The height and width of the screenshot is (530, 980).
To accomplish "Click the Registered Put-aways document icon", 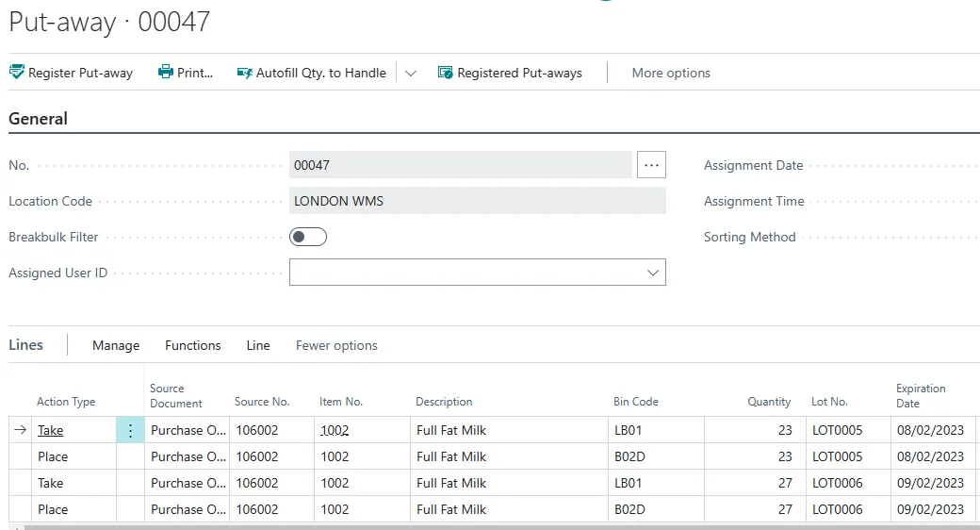I will 445,73.
